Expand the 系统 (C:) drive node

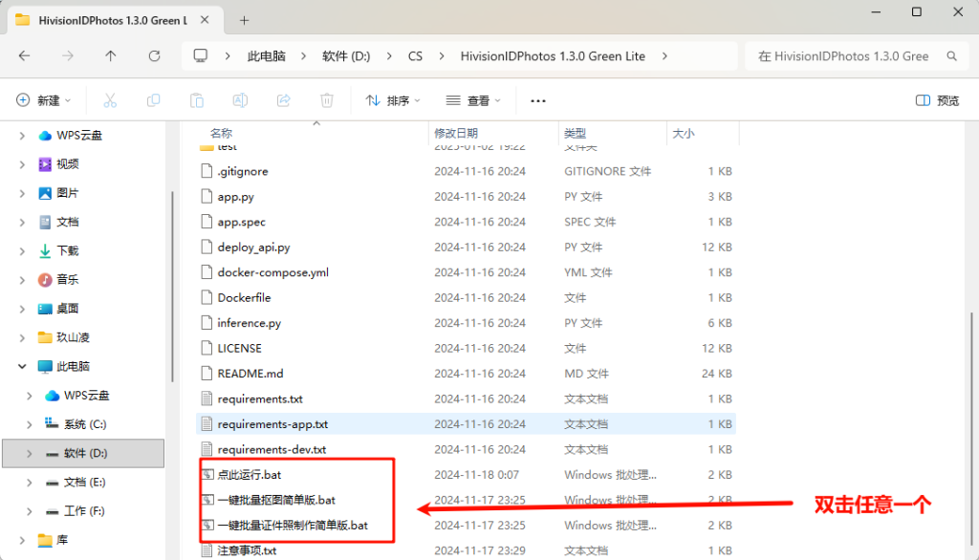[x=30, y=424]
